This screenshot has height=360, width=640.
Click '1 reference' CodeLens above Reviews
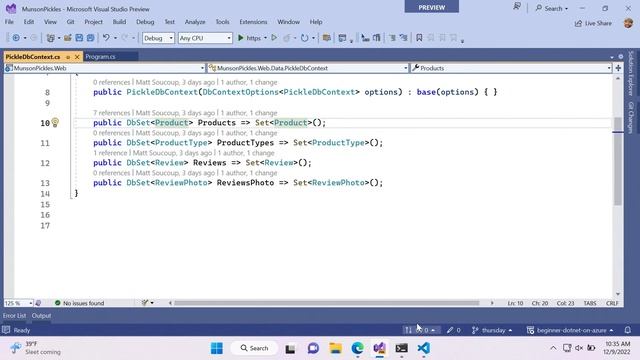click(110, 153)
